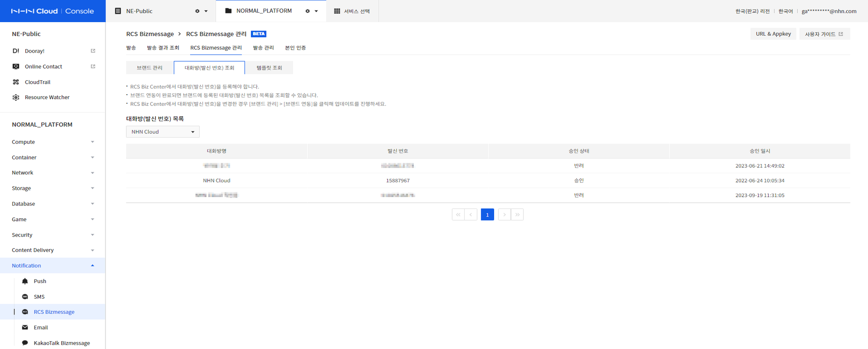Click the NHN Cloud Console logo
Viewport: 868px width, 349px height.
[53, 11]
